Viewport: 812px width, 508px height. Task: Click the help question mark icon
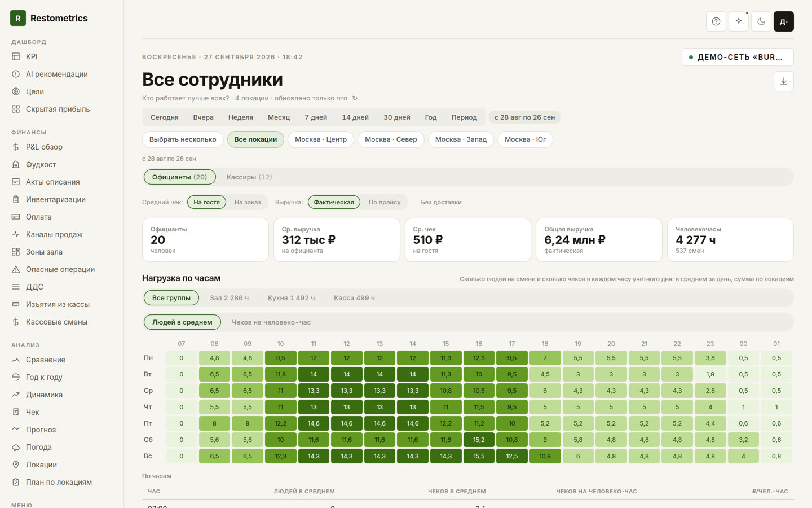pos(716,21)
